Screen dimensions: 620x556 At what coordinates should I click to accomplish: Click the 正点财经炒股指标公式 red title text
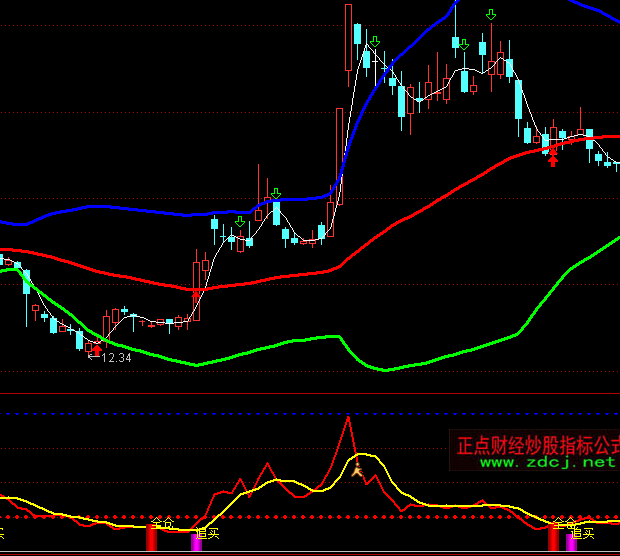point(537,443)
